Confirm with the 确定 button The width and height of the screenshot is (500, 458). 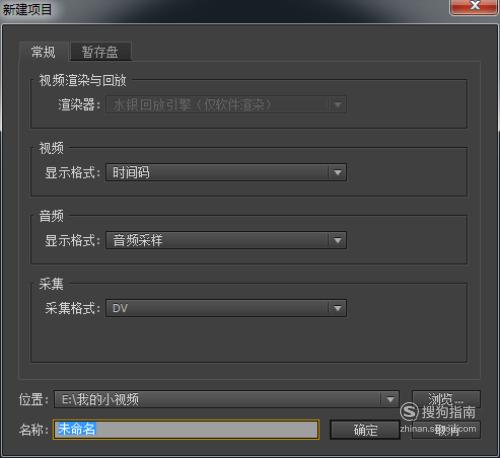[365, 430]
